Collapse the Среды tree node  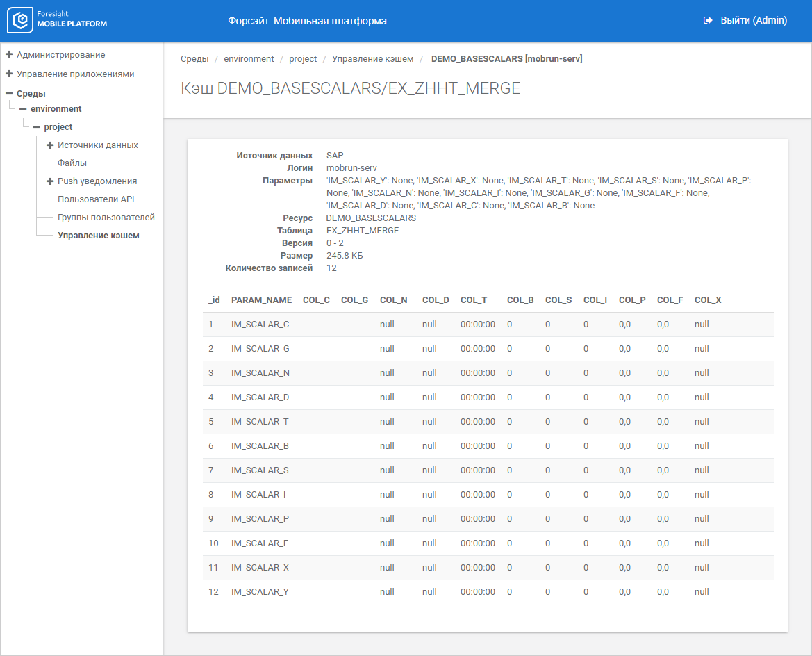(9, 93)
